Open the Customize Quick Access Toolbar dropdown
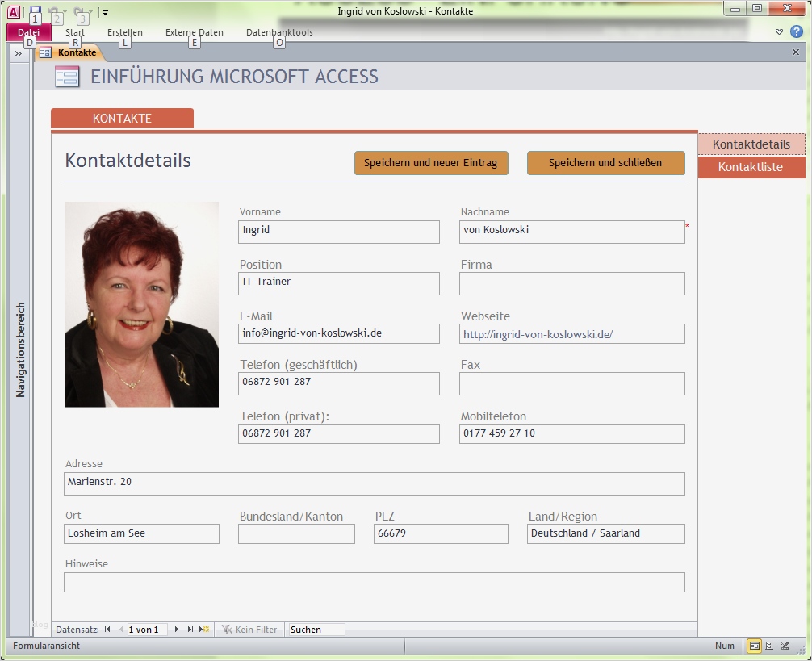Screen dimensions: 812x661 point(105,12)
